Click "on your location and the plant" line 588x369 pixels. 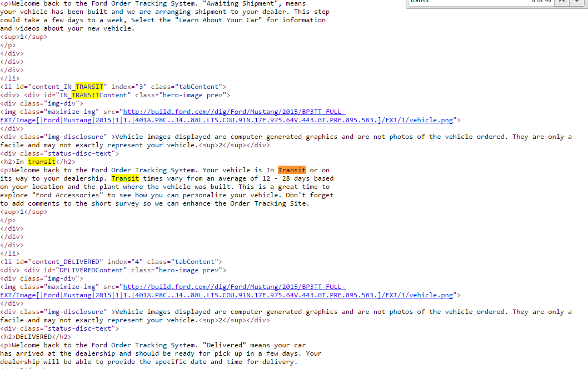(x=165, y=186)
